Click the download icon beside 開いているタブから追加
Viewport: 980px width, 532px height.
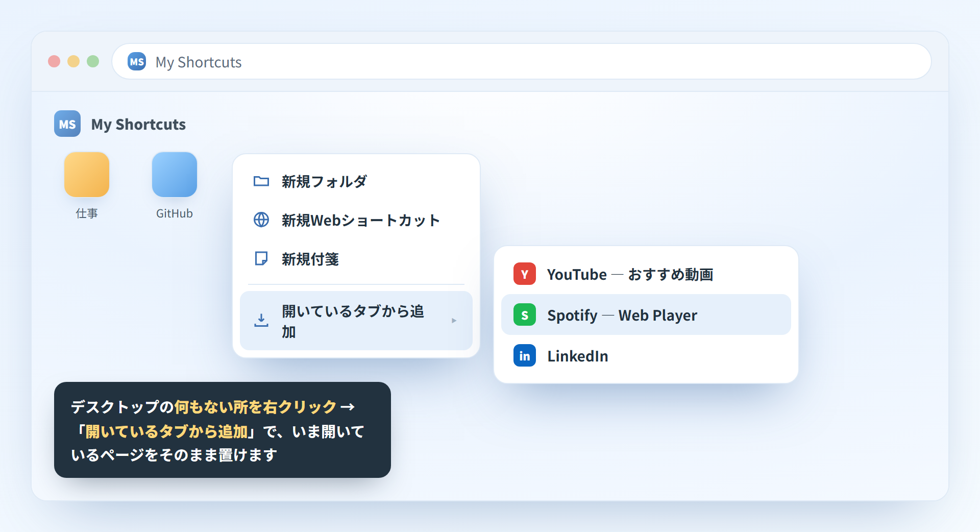pos(261,321)
